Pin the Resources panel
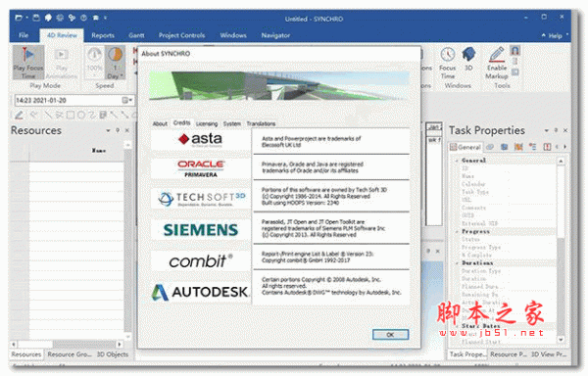Image resolution: width=588 pixels, height=376 pixels. click(x=118, y=130)
